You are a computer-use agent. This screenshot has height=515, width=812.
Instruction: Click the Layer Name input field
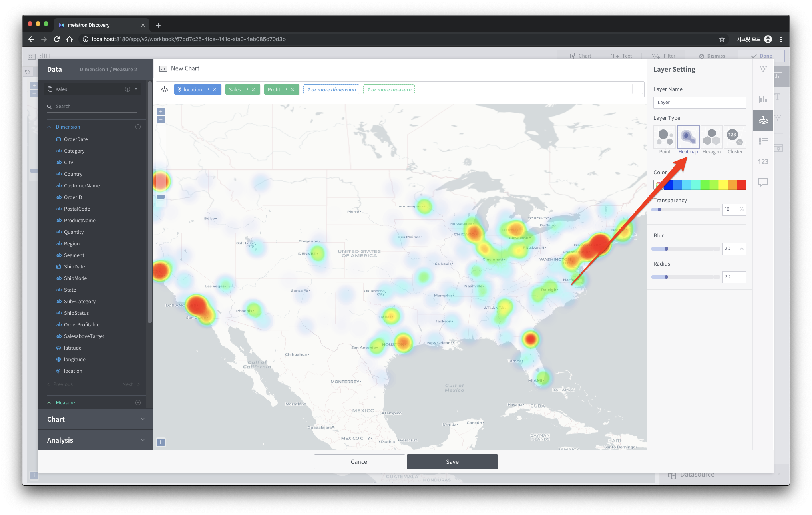[699, 102]
